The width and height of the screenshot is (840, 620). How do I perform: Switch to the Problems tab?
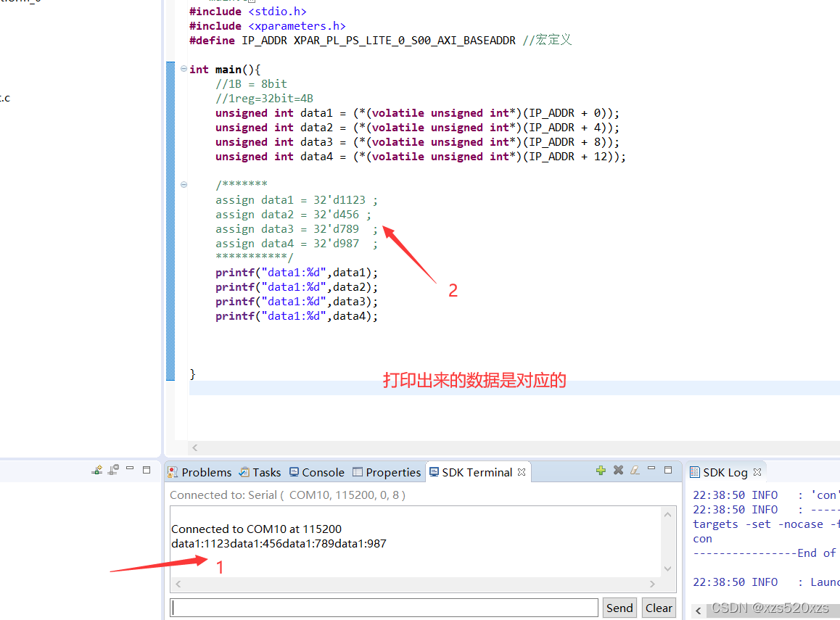199,472
